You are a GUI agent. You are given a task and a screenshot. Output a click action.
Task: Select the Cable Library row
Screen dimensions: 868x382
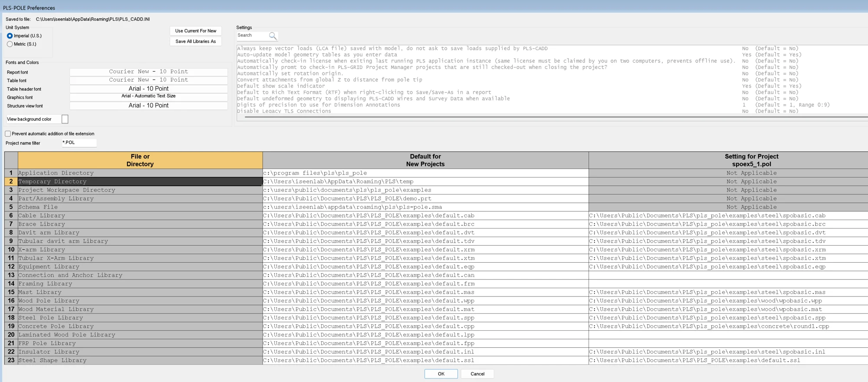(140, 216)
